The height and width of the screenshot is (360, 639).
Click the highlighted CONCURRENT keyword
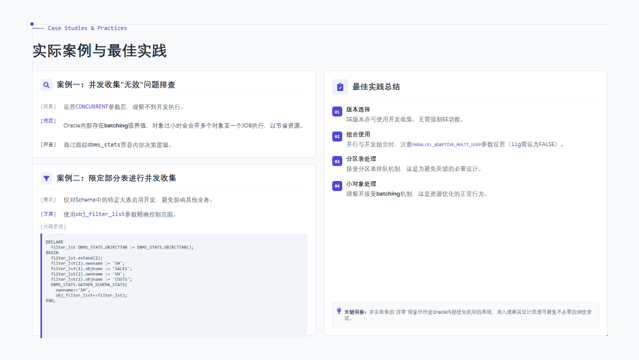point(92,107)
